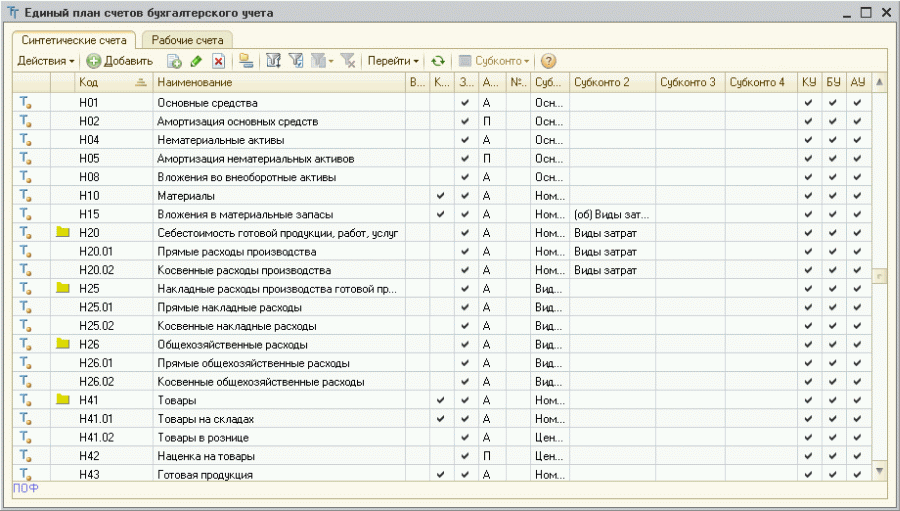Screen dimensions: 900x511
Task: Click the yellow folder icon for H20
Action: point(63,232)
